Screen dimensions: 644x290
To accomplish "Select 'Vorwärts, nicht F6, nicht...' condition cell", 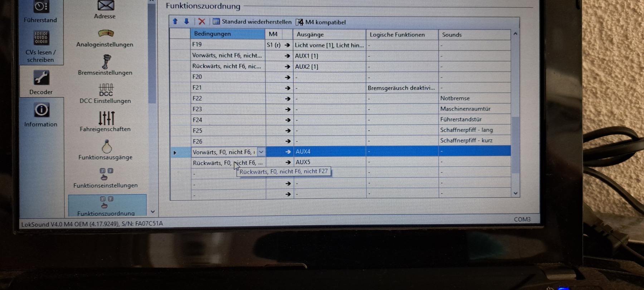I will pyautogui.click(x=228, y=55).
